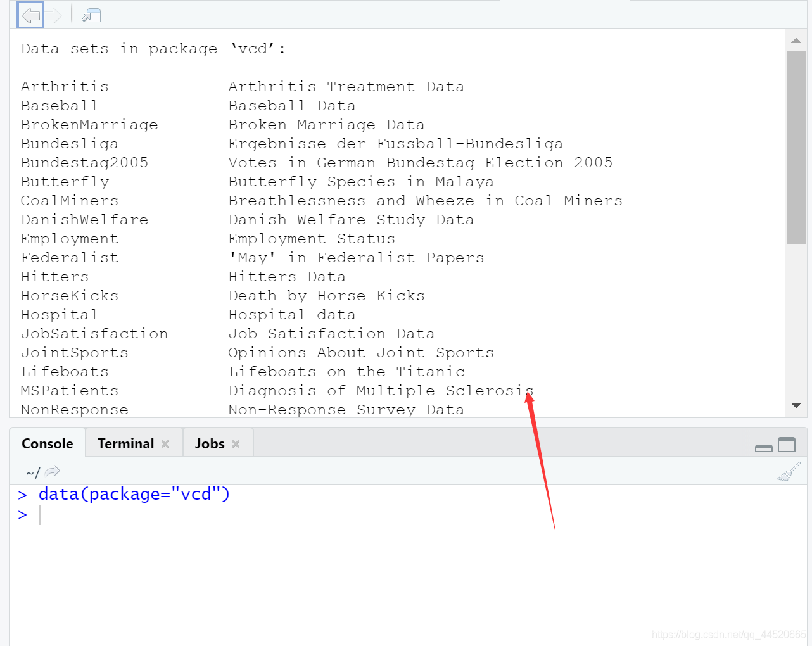Click 'Employment Status' description
Viewport: 812px width, 646px height.
(x=312, y=239)
